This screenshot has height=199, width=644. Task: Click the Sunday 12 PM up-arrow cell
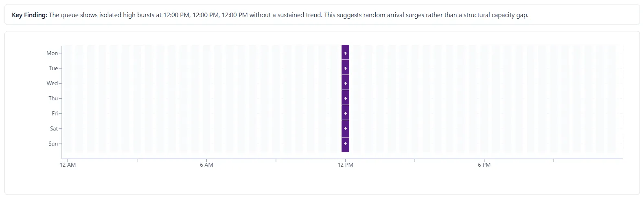coord(345,144)
